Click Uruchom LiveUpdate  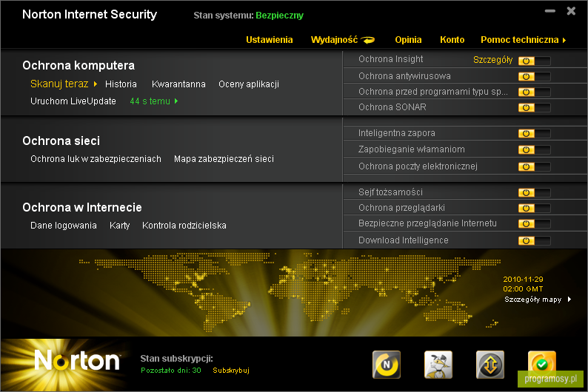tap(73, 101)
